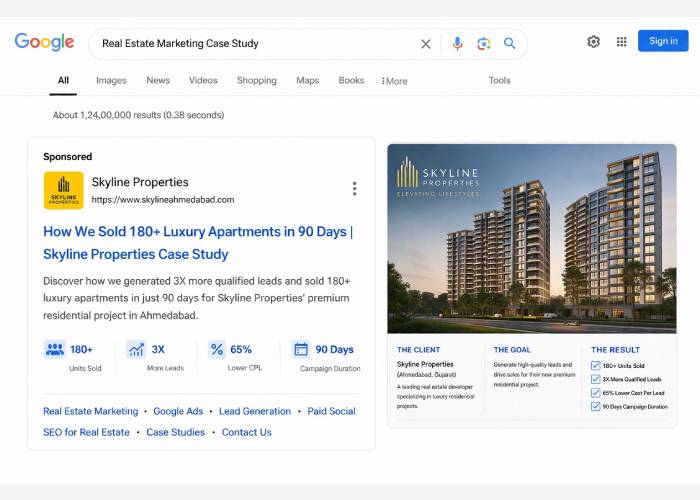Click the Units Sold people icon
Screen dimensions: 700x500
(x=55, y=349)
